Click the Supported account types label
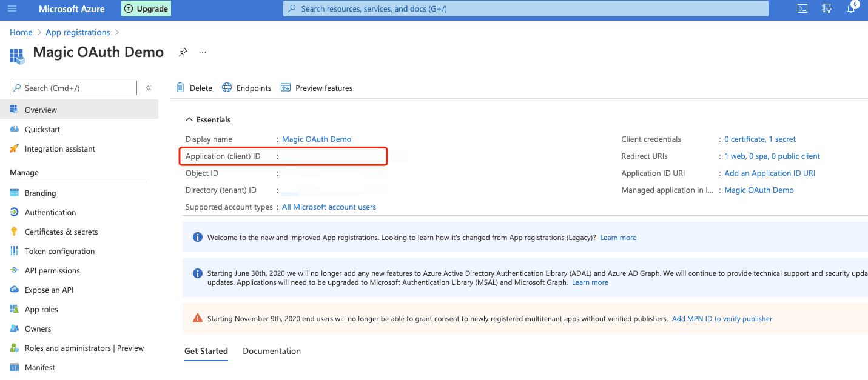 tap(229, 207)
